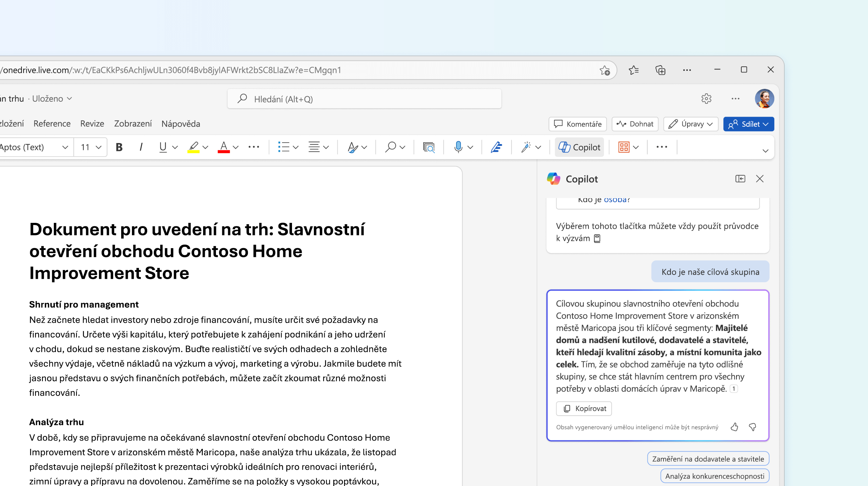868x486 pixels.
Task: Click the osoba link in Copilot
Action: [x=615, y=200]
